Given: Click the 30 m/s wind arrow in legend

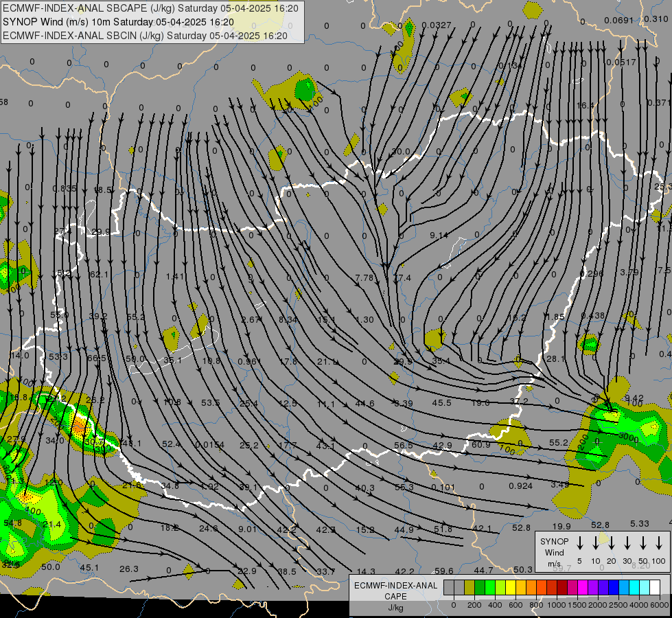Looking at the screenshot, I should pyautogui.click(x=627, y=542).
